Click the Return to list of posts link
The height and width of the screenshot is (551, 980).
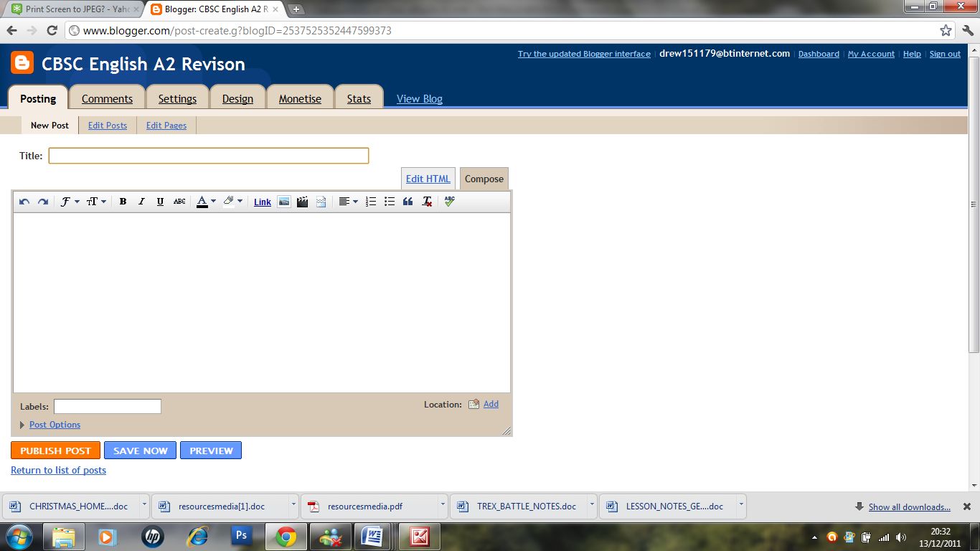[58, 470]
